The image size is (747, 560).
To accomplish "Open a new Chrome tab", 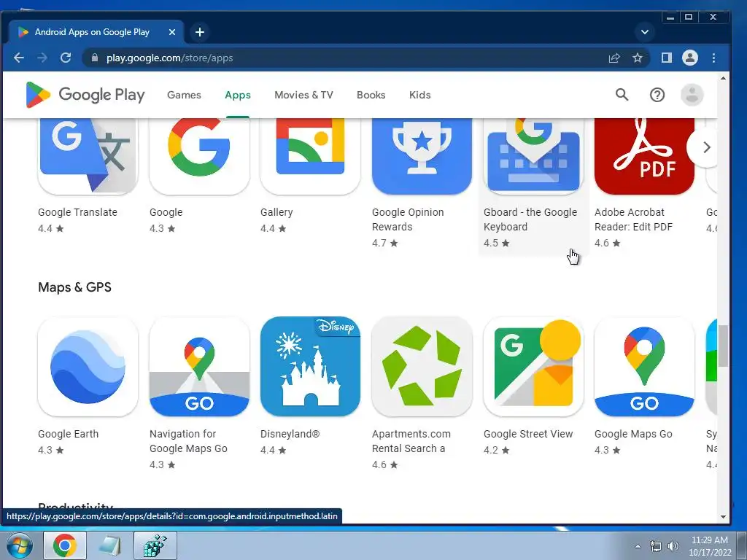I will tap(200, 32).
